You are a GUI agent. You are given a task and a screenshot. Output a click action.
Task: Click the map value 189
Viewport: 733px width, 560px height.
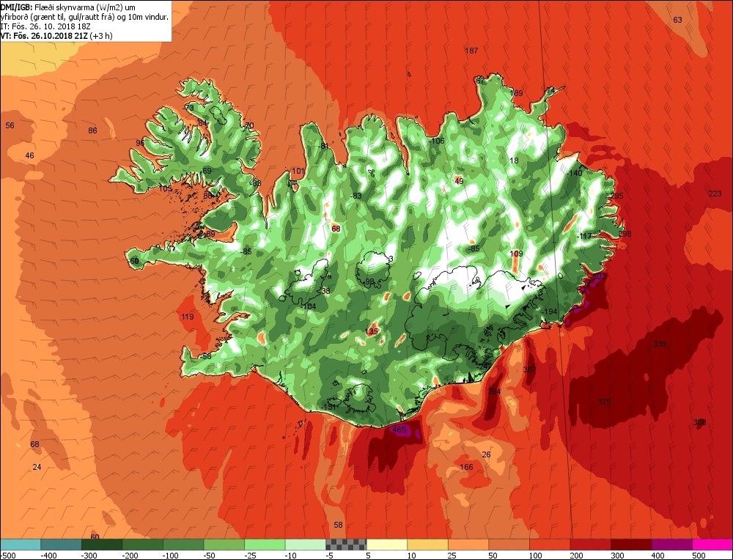[x=516, y=93]
